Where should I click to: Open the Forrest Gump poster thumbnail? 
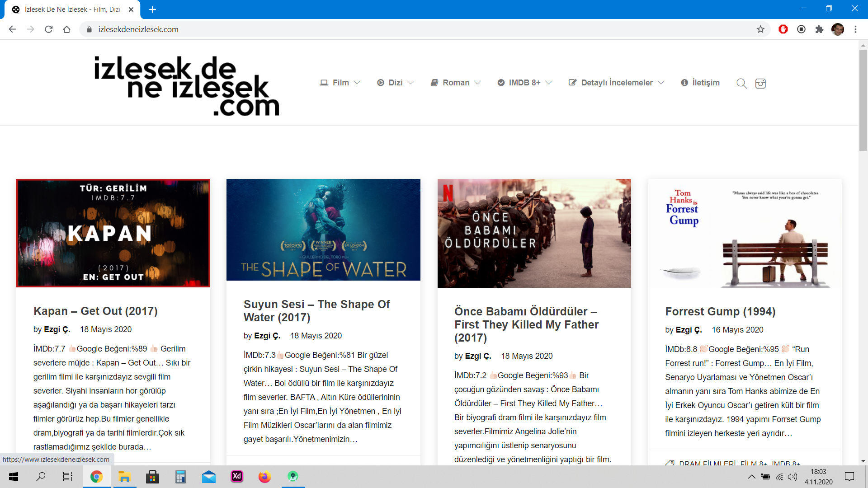click(x=745, y=234)
